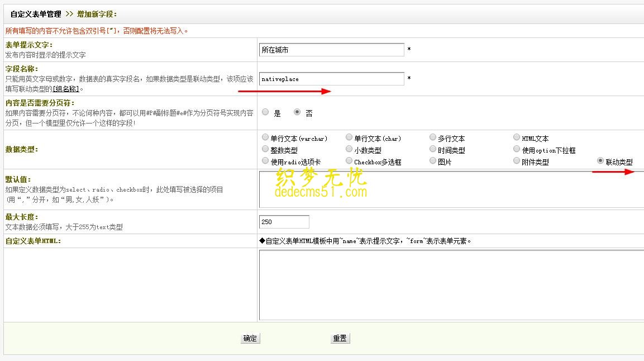Choose 多行文本 as the data type

point(433,137)
